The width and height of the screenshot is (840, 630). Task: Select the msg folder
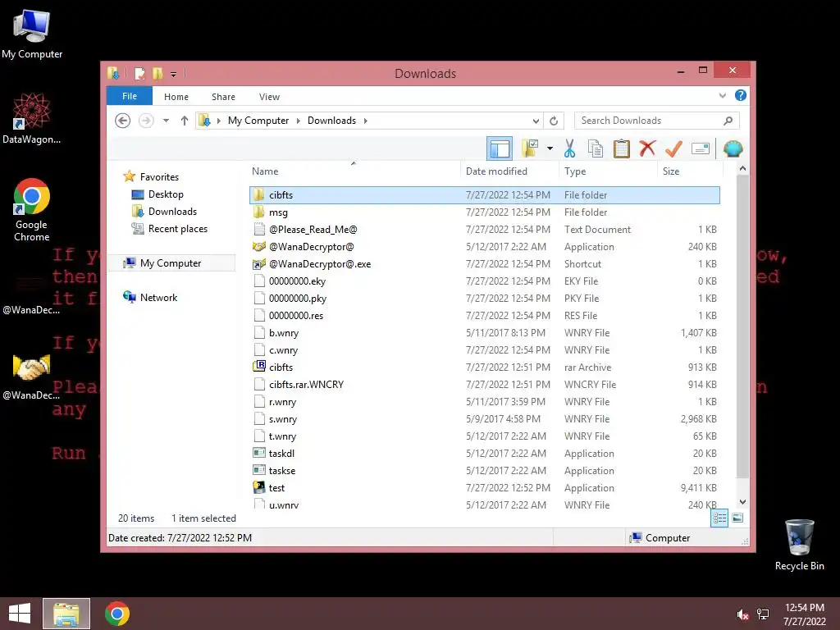484,212
